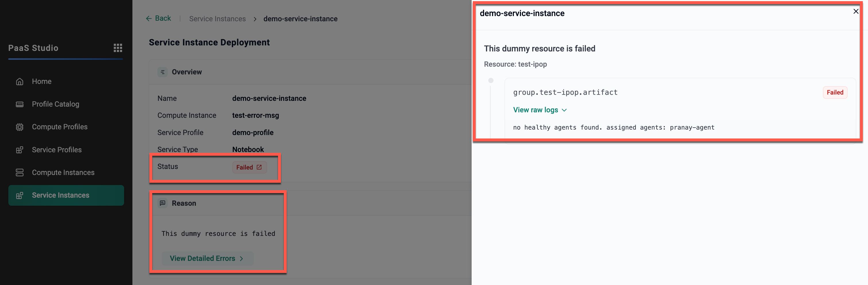Click the Service Profiles icon

click(20, 150)
